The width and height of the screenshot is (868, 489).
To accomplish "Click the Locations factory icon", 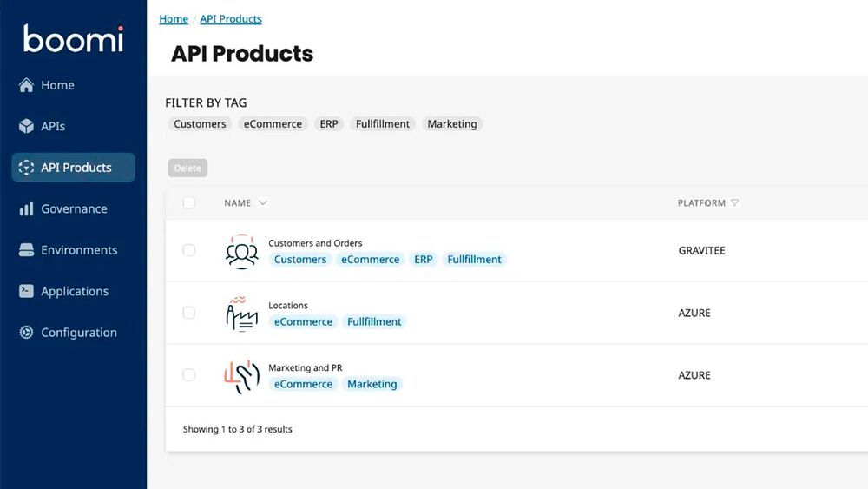I will pyautogui.click(x=241, y=314).
